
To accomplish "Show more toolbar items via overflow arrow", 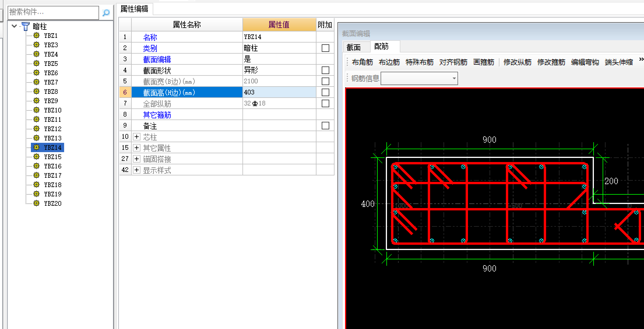I will [641, 59].
